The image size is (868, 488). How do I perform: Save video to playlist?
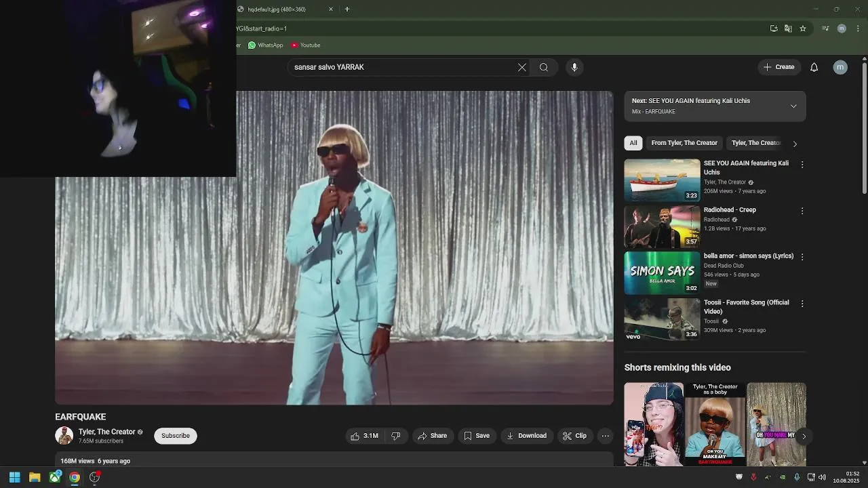tap(477, 436)
